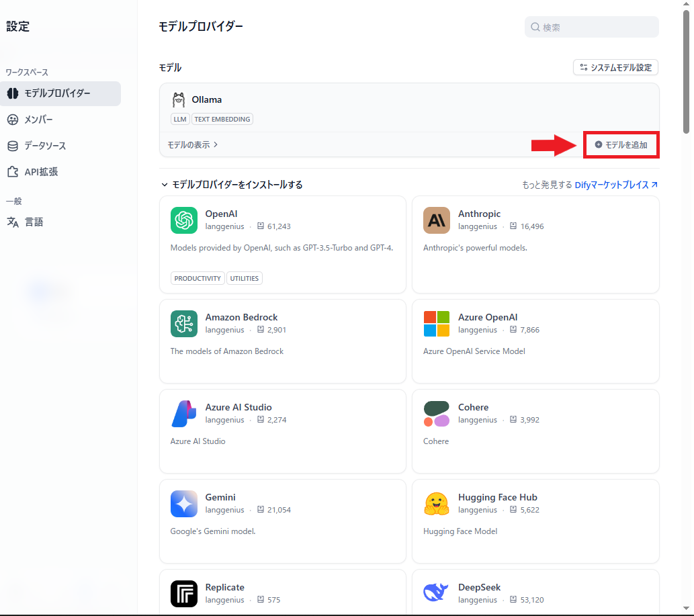Click the brain icon beside モデルプロバイダー
This screenshot has height=616, width=694.
tap(13, 93)
